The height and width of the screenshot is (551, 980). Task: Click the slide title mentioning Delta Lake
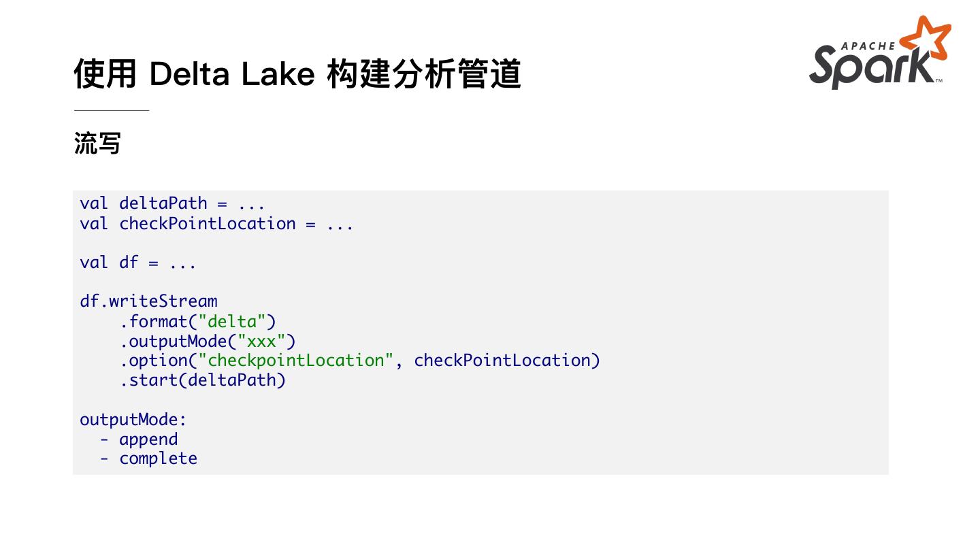click(x=297, y=73)
